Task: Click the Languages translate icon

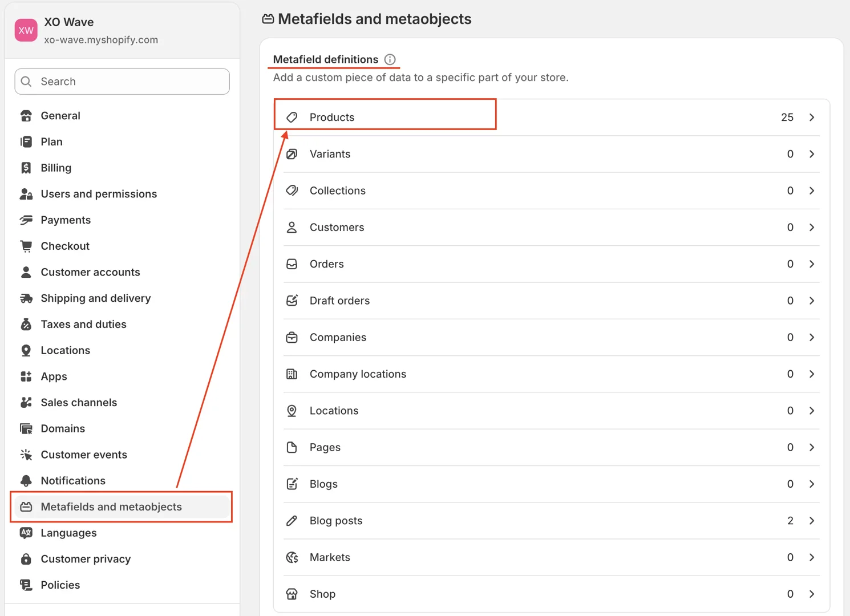Action: click(26, 533)
